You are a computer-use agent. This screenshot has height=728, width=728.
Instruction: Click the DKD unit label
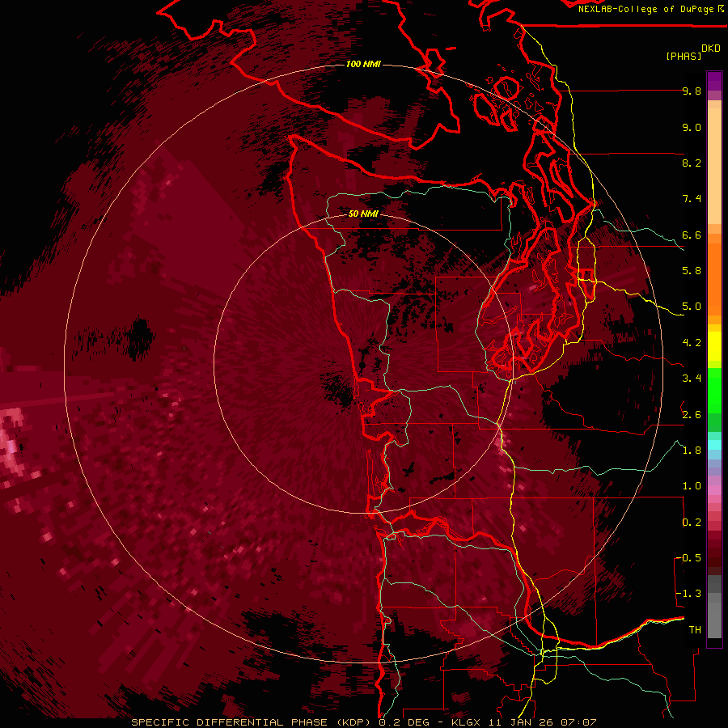(711, 49)
